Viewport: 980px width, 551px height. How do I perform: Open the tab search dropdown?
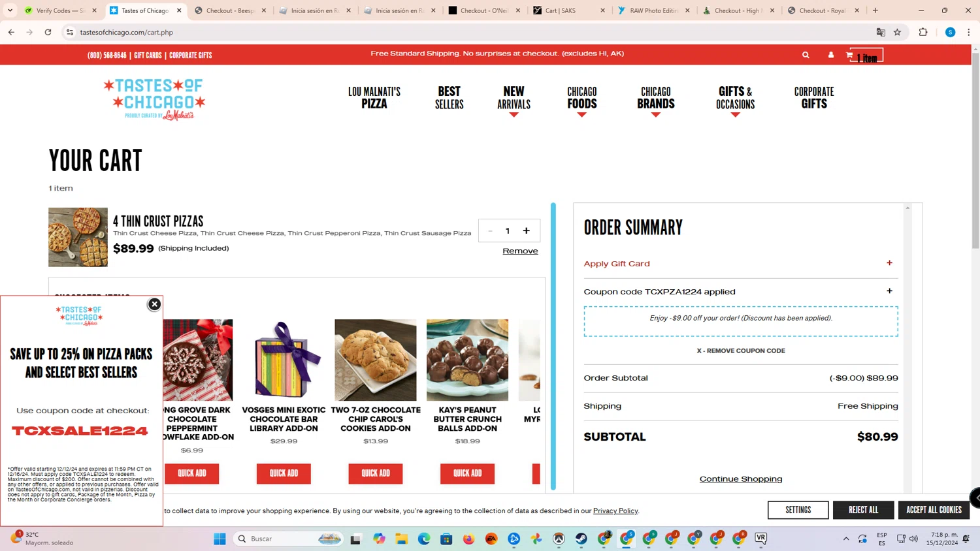(x=10, y=10)
